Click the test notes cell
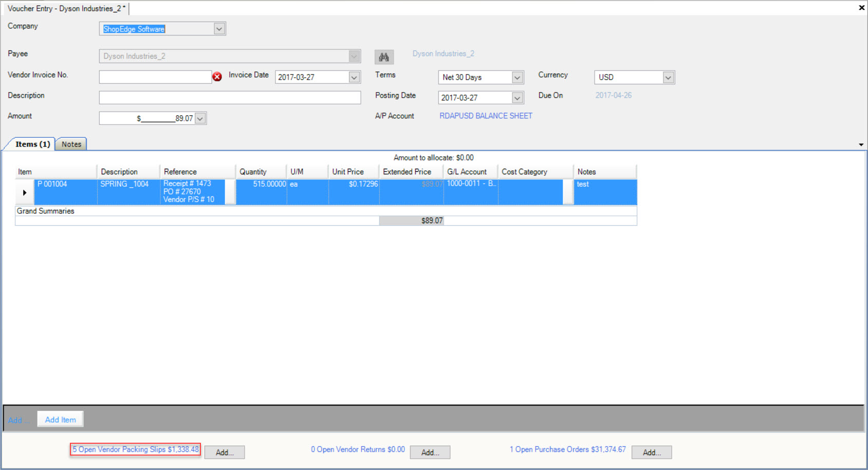Image resolution: width=868 pixels, height=470 pixels. tap(605, 192)
